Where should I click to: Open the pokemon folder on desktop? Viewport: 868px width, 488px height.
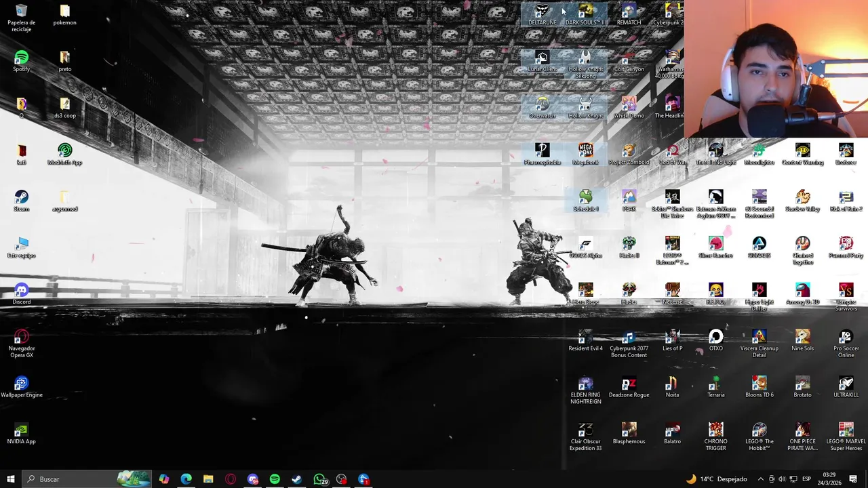[64, 14]
